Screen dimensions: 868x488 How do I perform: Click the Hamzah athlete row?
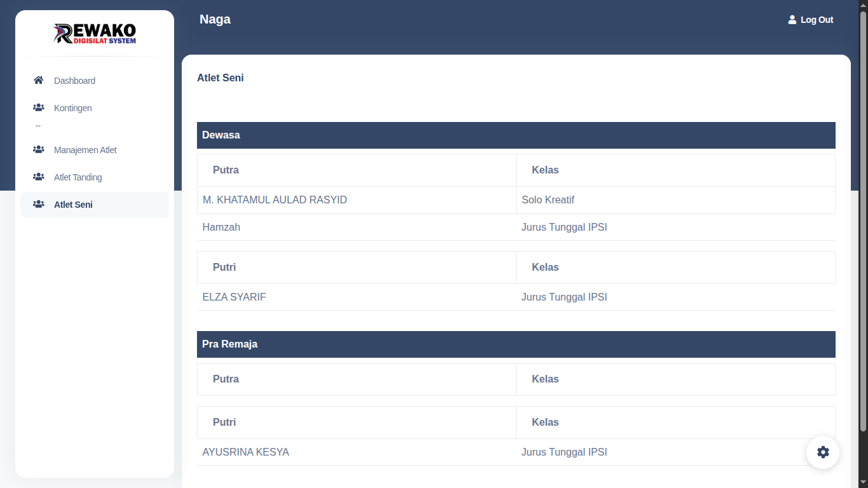pos(221,227)
